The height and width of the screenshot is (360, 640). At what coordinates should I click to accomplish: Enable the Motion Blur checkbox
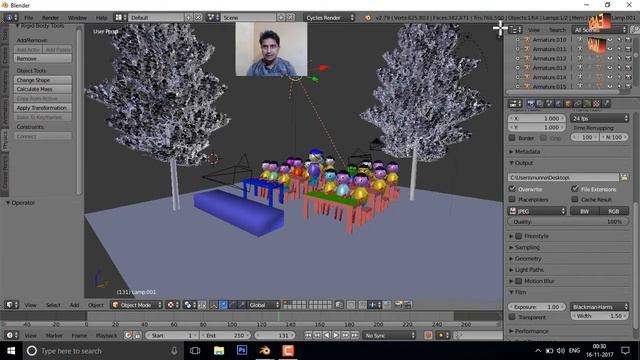(519, 281)
